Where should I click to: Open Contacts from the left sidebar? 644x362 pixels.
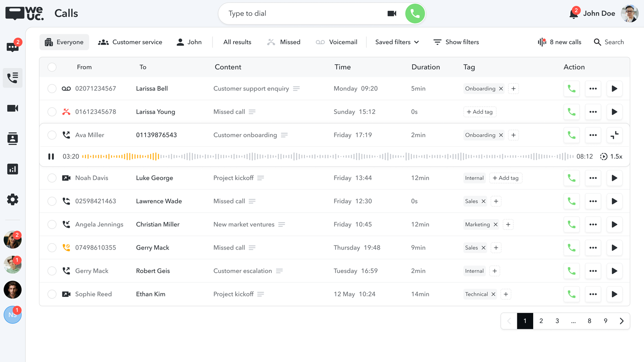pyautogui.click(x=12, y=139)
